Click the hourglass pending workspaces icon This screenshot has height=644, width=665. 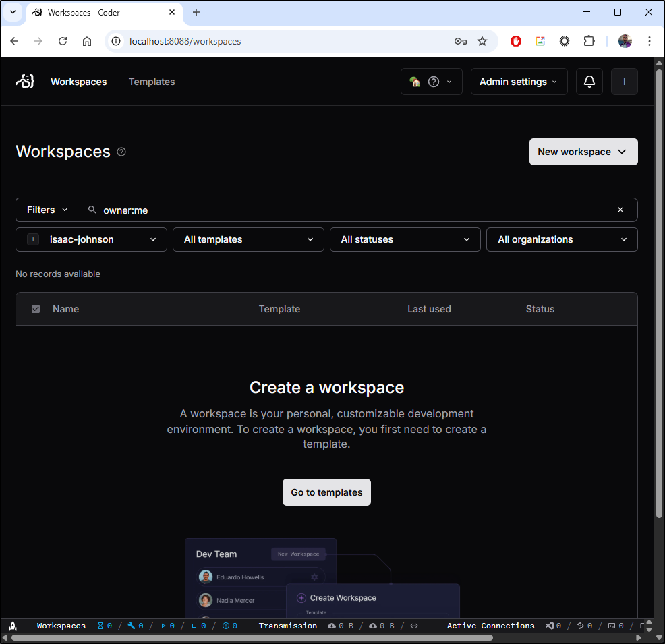coord(100,626)
